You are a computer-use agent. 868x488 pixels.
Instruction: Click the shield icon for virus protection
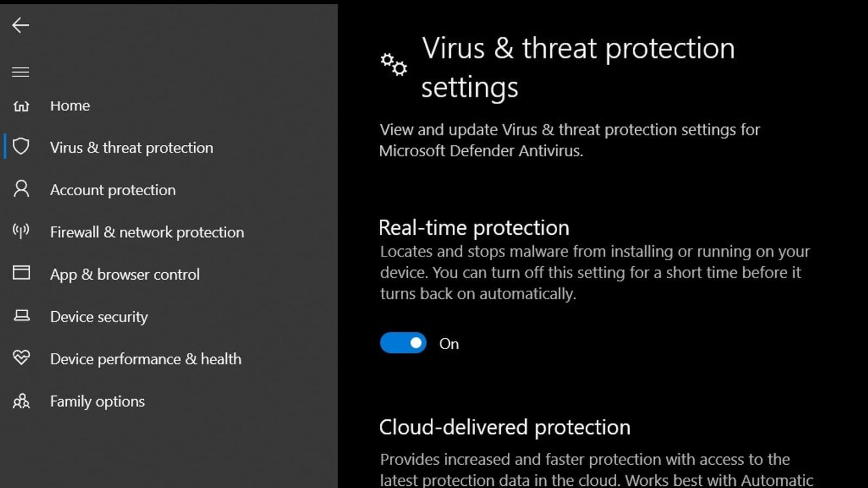[21, 146]
